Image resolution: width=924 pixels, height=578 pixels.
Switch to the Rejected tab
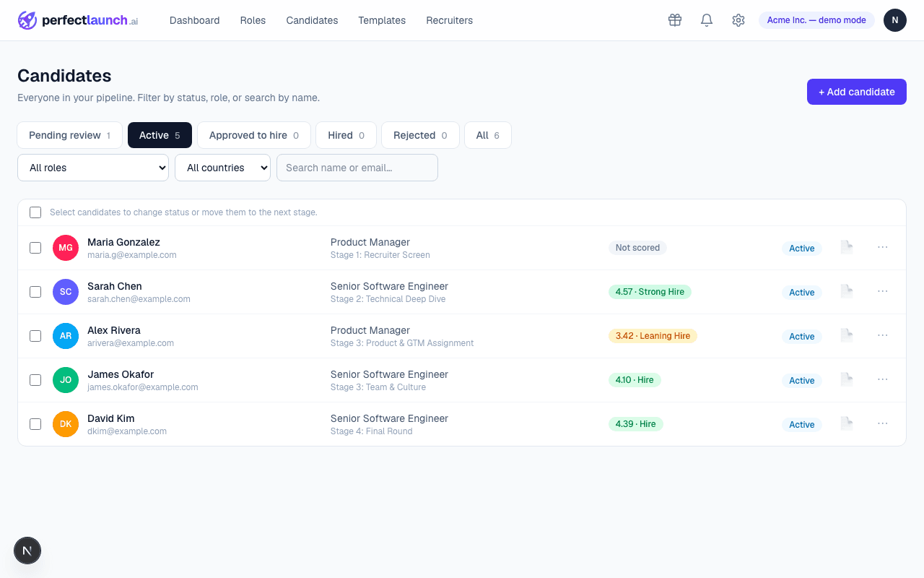[420, 135]
